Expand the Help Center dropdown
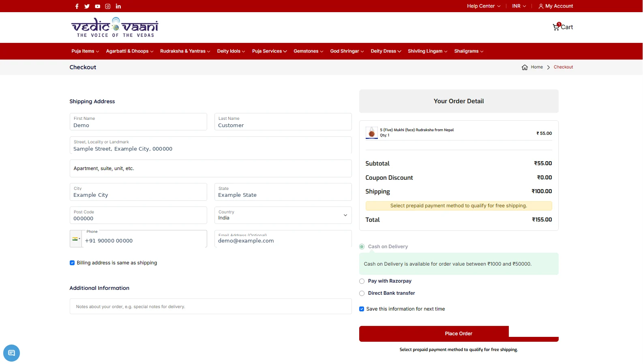The width and height of the screenshot is (643, 364). coord(484,6)
